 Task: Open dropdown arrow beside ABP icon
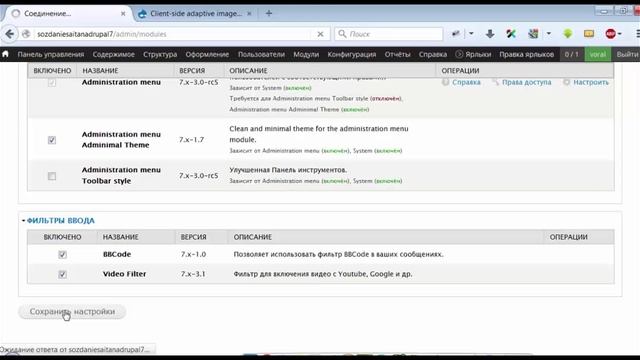click(620, 34)
